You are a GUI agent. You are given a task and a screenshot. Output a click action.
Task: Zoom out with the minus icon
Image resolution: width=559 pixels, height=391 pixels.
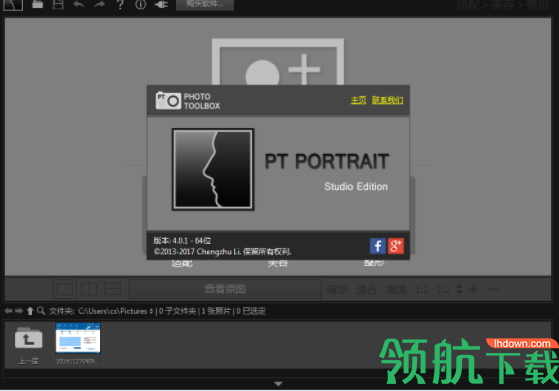(493, 289)
